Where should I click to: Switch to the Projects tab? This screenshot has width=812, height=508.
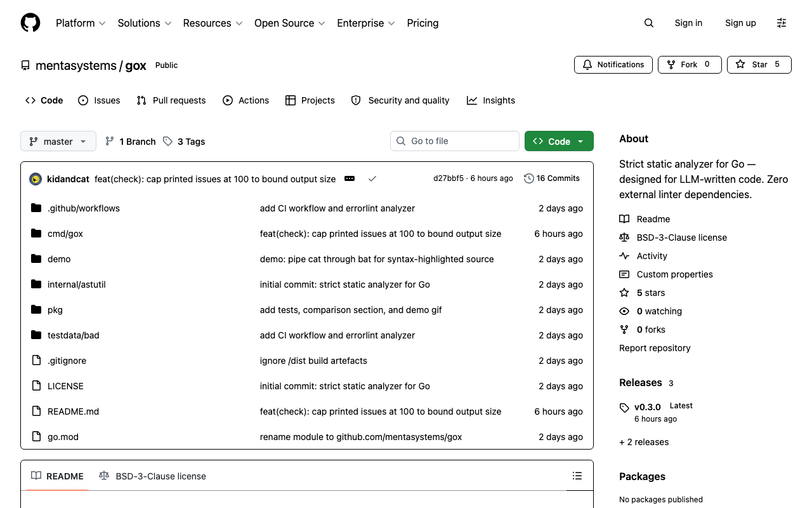pos(310,100)
